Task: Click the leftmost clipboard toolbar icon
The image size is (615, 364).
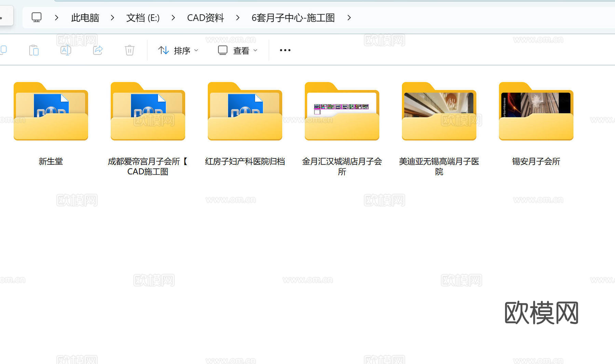Action: [x=3, y=50]
